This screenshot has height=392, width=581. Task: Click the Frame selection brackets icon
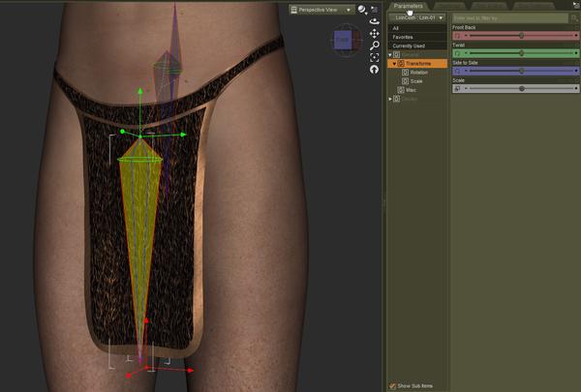point(374,57)
